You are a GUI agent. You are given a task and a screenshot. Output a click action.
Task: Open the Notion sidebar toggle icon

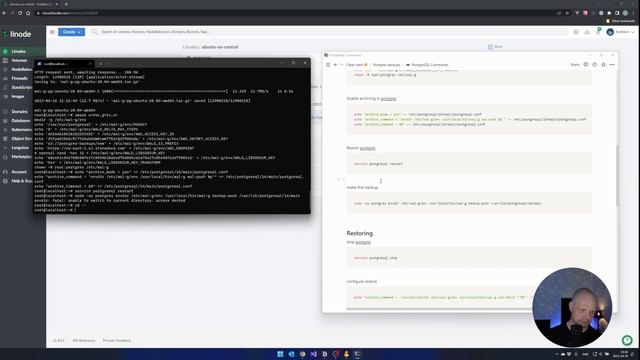[x=328, y=65]
